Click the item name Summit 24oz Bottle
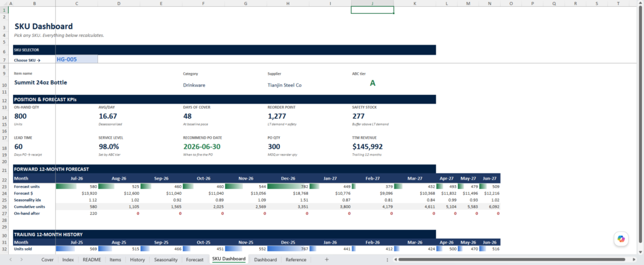Viewport: 644px width, 265px height. (x=41, y=82)
